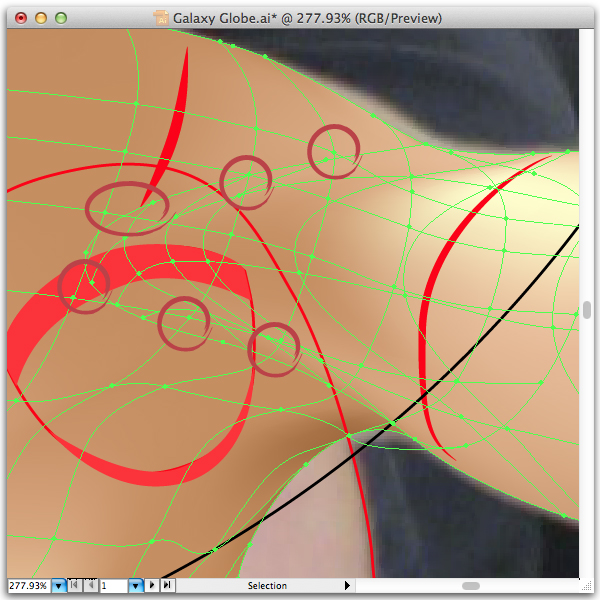Go to the next artboard
The height and width of the screenshot is (600, 600).
click(152, 585)
